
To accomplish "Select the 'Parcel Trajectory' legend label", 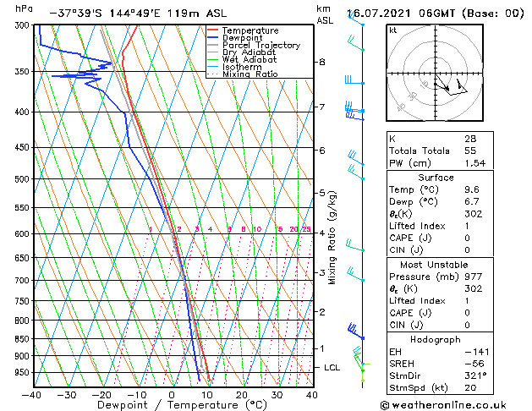I will [261, 45].
